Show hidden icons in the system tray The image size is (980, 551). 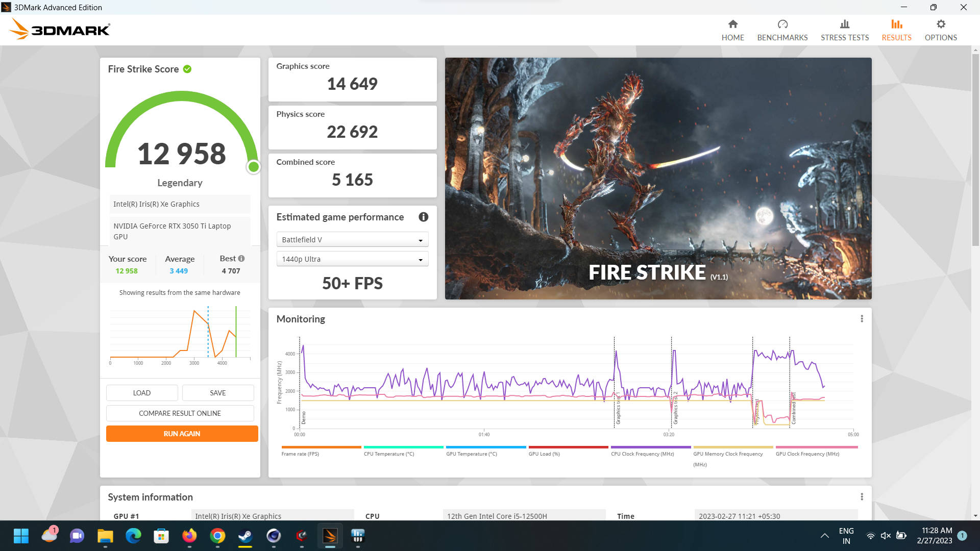[824, 536]
